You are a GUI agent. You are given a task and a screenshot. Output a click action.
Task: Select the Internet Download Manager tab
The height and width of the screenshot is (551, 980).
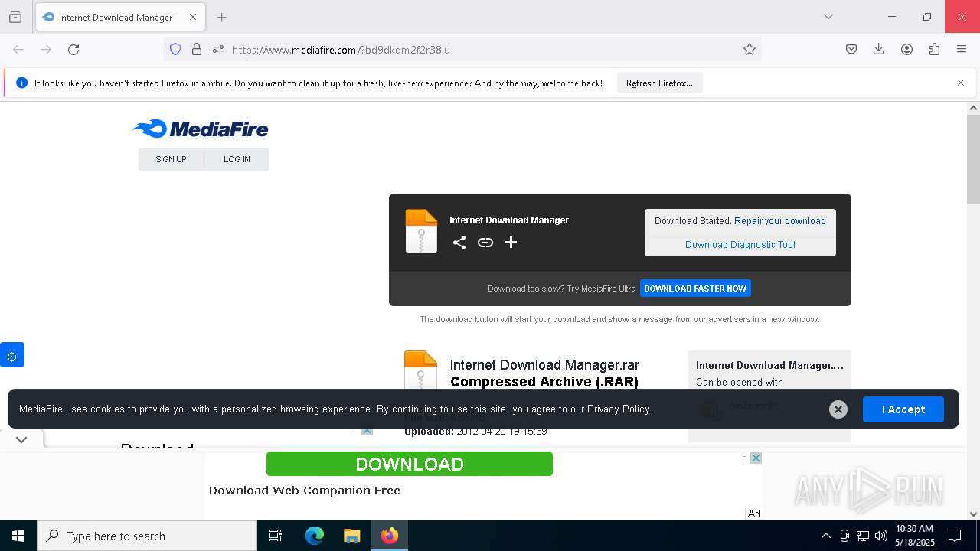coord(119,17)
